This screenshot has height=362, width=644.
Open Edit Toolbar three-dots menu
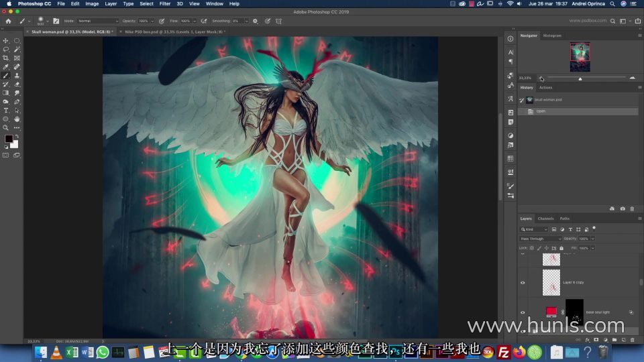(17, 127)
